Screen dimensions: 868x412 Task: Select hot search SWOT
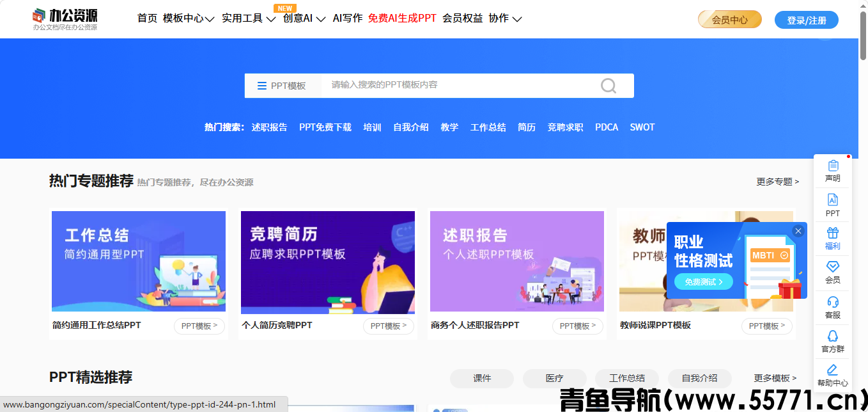pos(642,127)
